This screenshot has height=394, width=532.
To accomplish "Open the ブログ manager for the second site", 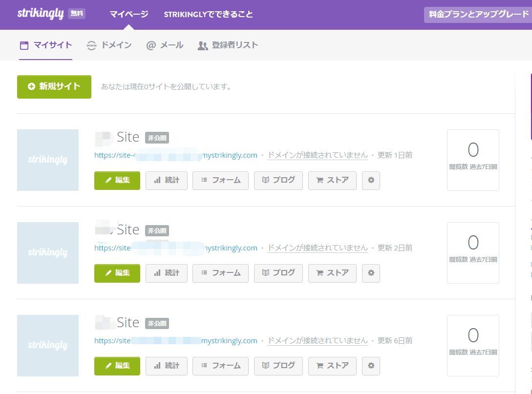I will tap(278, 273).
